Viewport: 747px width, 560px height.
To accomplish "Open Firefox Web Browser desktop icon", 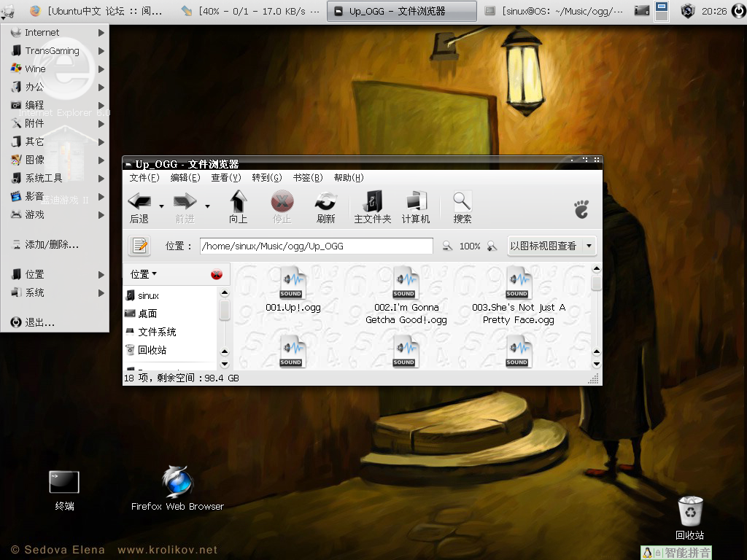I will (177, 489).
